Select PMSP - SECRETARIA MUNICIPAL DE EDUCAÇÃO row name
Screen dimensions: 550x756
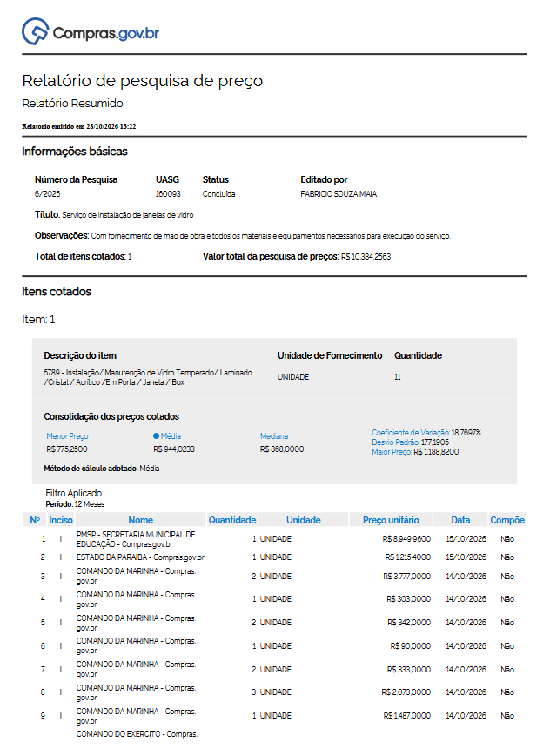pyautogui.click(x=136, y=539)
